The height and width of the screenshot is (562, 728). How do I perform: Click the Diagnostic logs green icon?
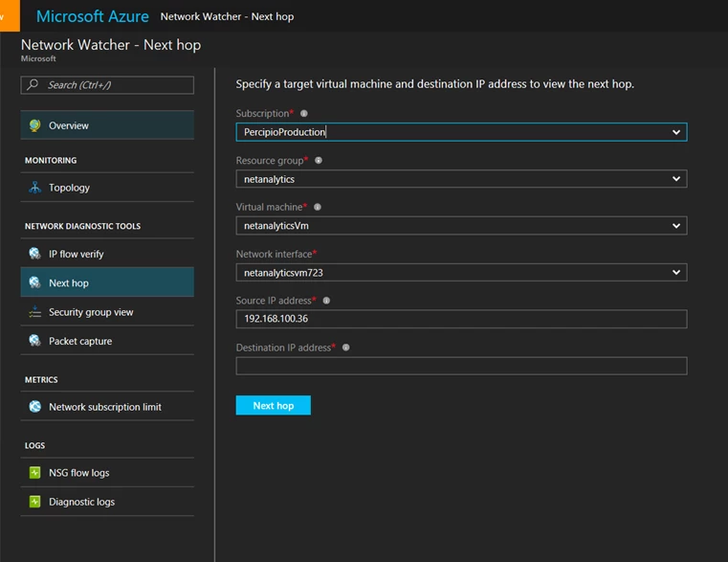[34, 501]
